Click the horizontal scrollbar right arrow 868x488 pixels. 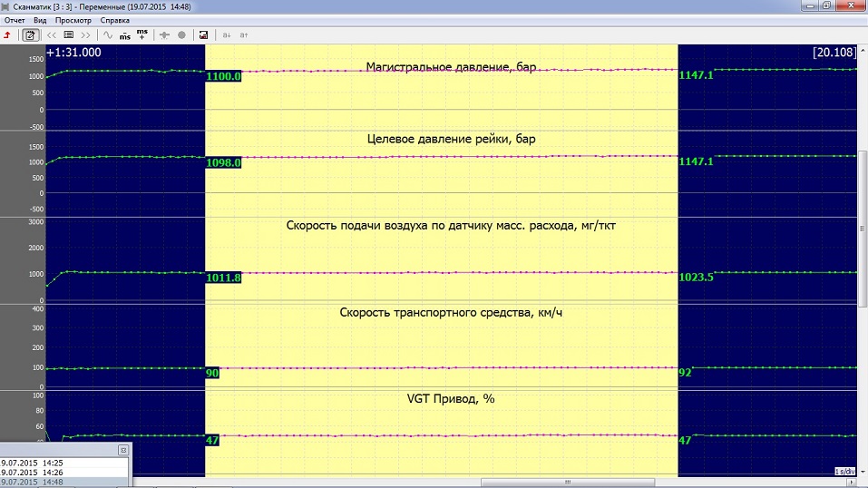pos(852,483)
